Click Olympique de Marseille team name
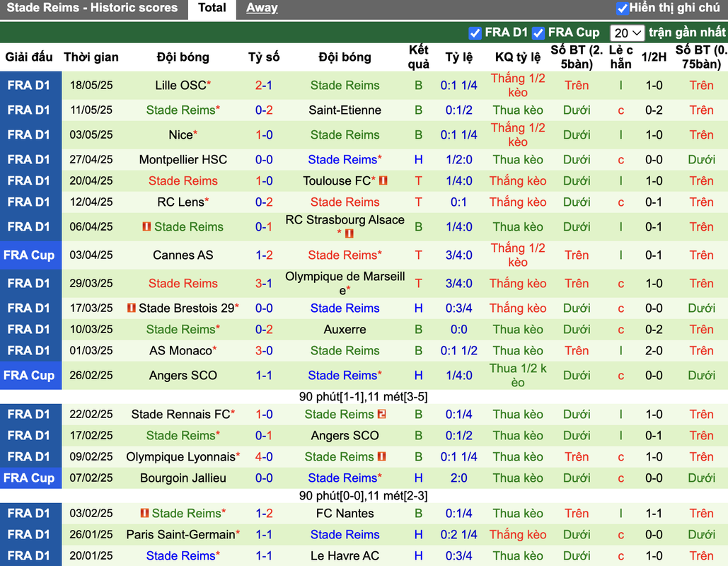The image size is (728, 566). (x=345, y=283)
